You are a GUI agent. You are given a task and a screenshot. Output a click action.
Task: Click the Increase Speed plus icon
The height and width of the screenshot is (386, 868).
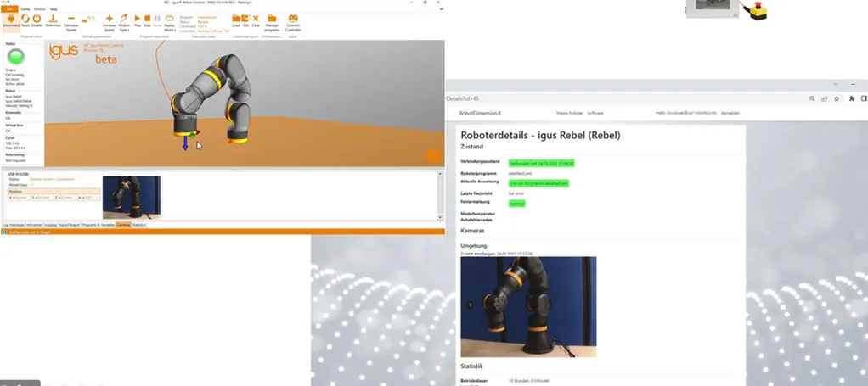point(109,19)
